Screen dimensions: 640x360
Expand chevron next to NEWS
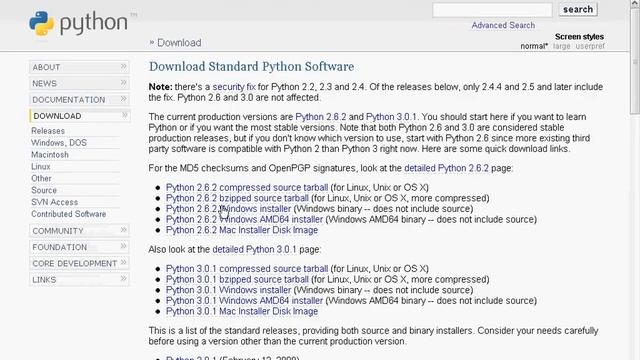(x=124, y=83)
